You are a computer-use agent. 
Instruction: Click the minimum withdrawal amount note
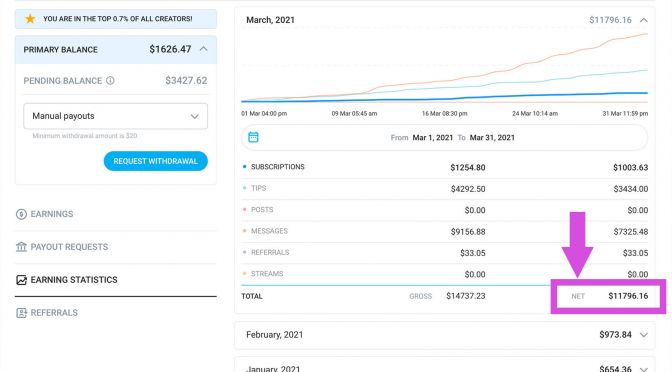[x=85, y=136]
